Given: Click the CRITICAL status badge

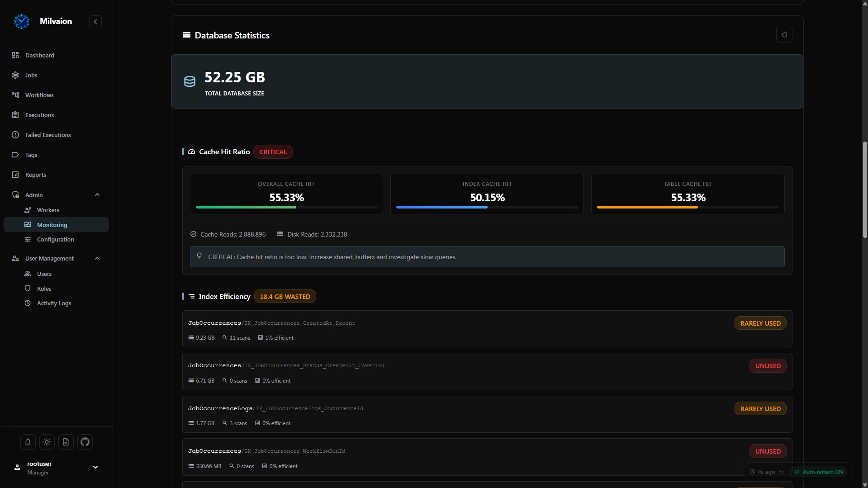Looking at the screenshot, I should coord(273,152).
